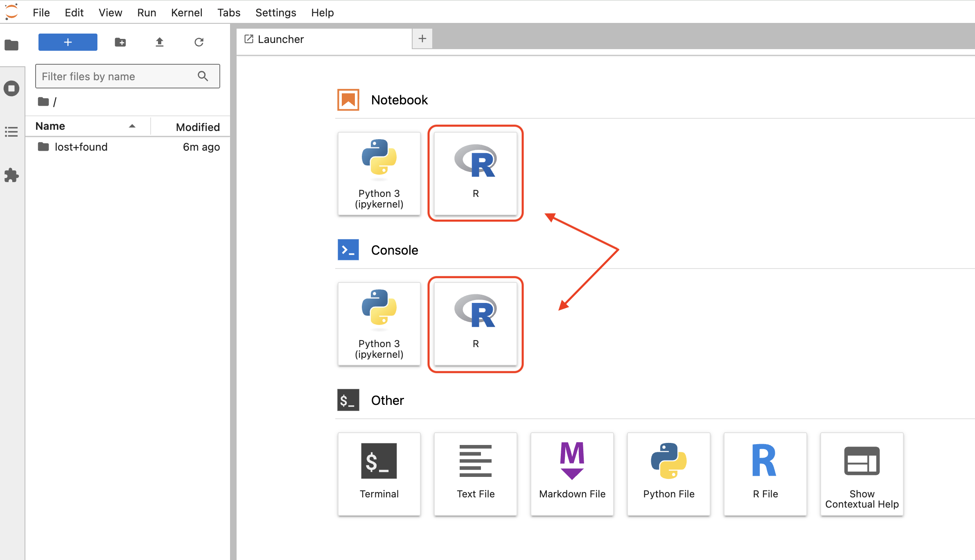Open the Settings menu
975x560 pixels.
click(275, 13)
